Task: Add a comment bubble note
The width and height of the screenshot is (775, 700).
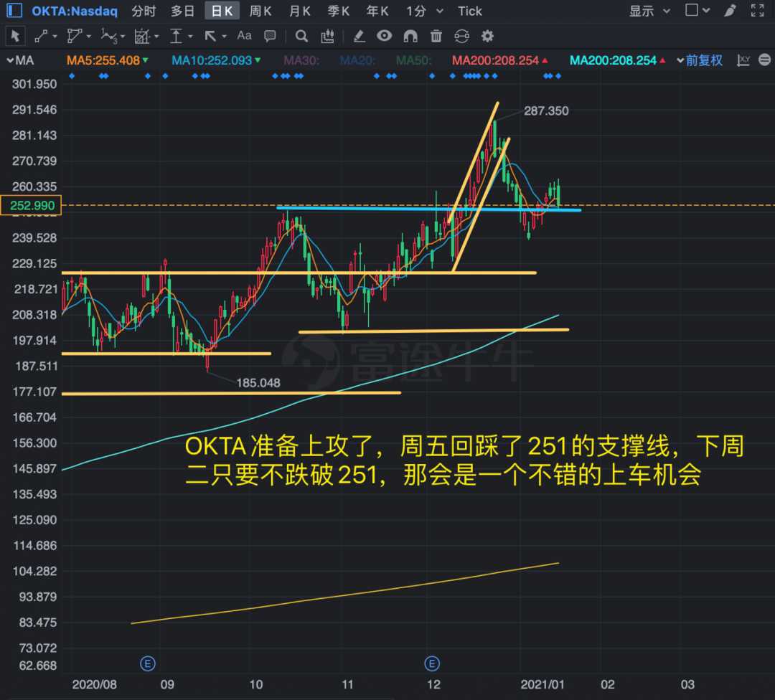Action: point(270,36)
